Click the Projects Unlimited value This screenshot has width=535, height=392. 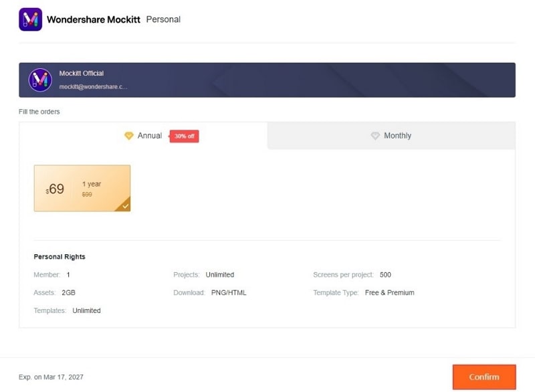point(220,275)
